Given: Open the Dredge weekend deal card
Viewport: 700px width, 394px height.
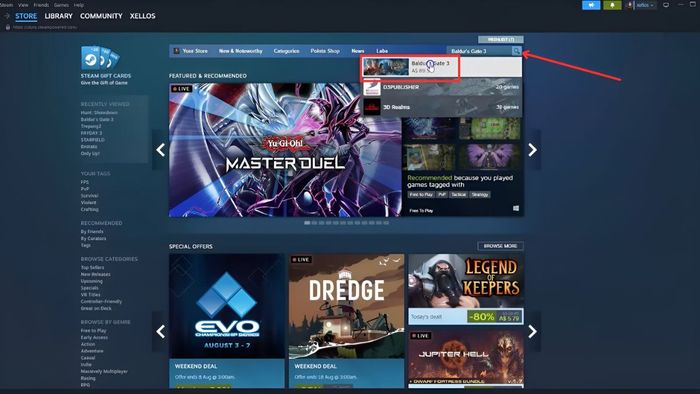Looking at the screenshot, I should pos(346,321).
